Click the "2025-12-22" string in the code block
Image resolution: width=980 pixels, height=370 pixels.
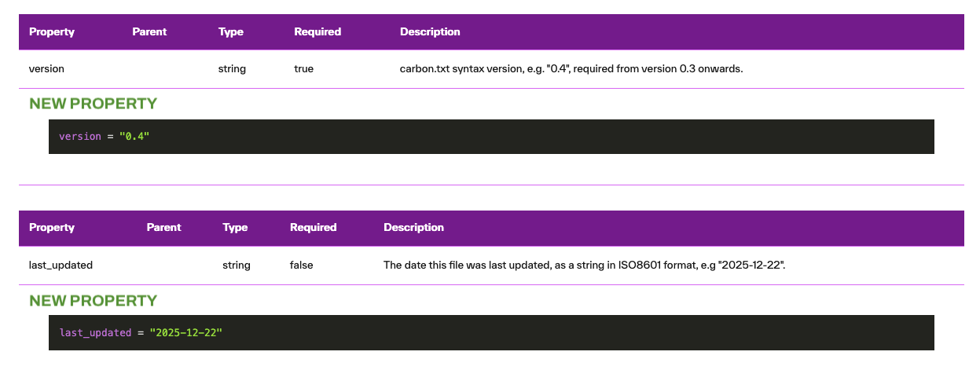pos(186,333)
